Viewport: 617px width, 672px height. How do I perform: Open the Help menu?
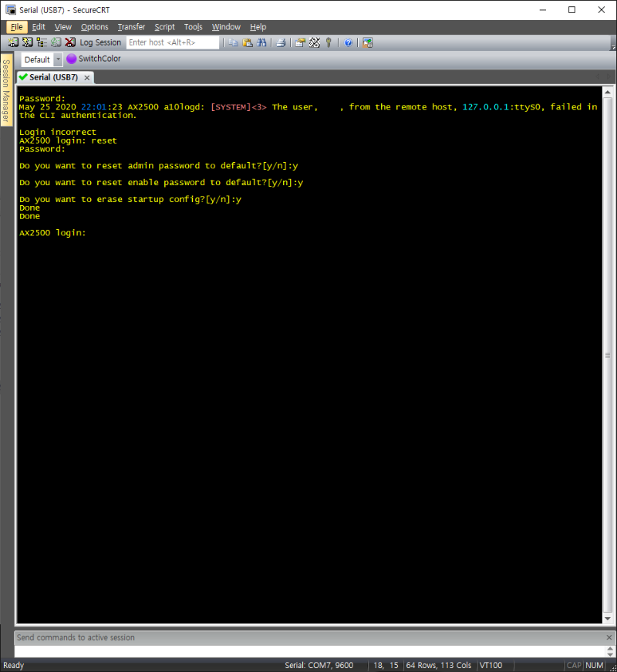click(x=258, y=27)
